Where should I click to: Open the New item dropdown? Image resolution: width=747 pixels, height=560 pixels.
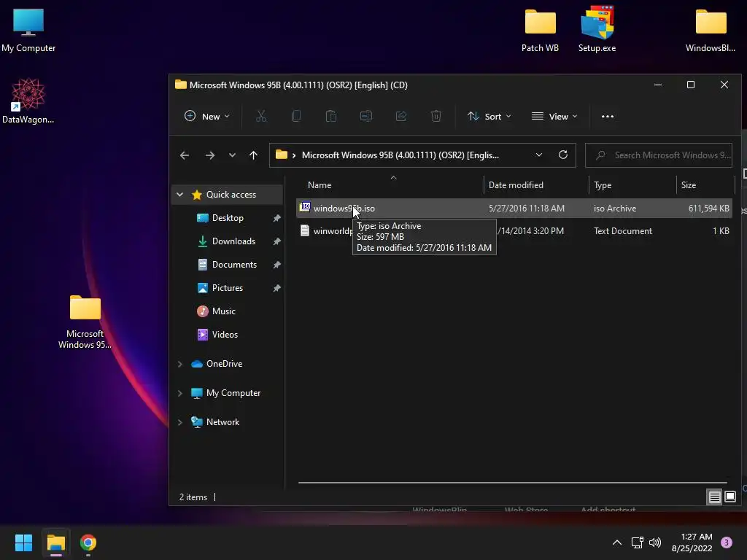coord(206,116)
